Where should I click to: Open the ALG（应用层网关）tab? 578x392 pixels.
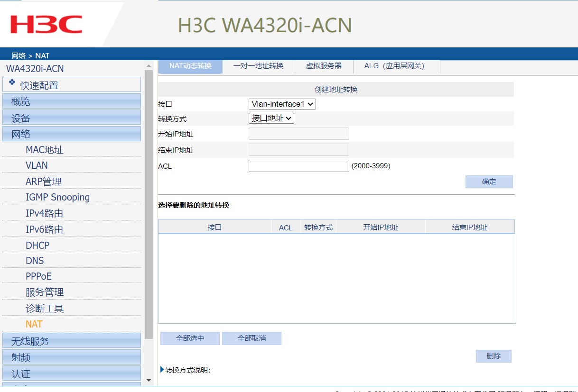[397, 66]
